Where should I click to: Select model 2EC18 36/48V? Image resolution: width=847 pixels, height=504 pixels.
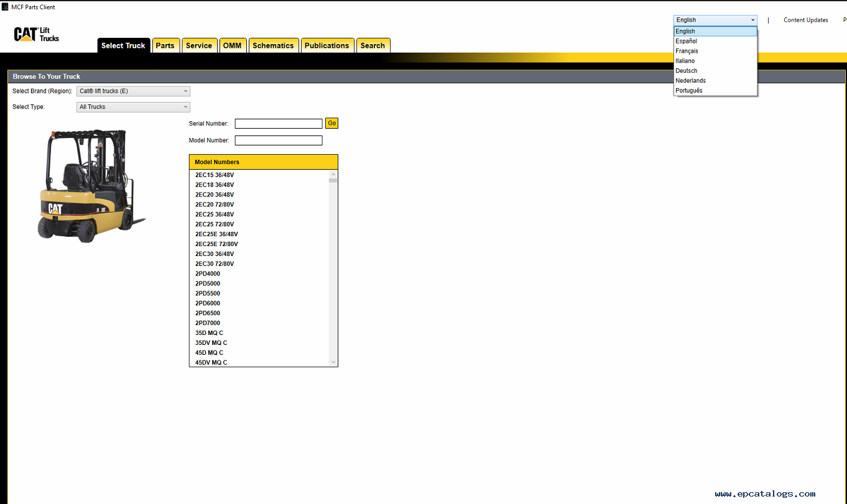[215, 185]
